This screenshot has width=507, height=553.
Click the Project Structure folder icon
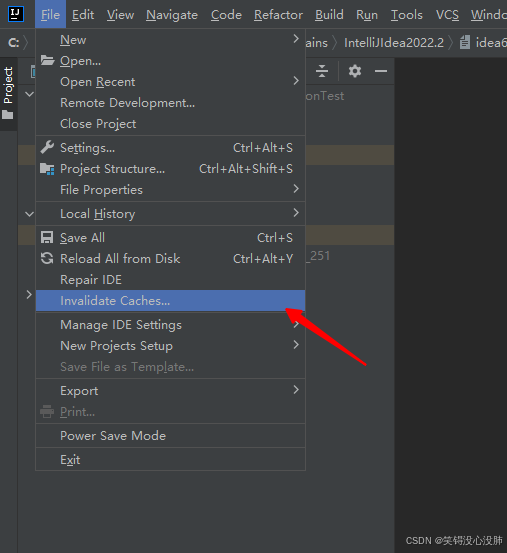(47, 169)
